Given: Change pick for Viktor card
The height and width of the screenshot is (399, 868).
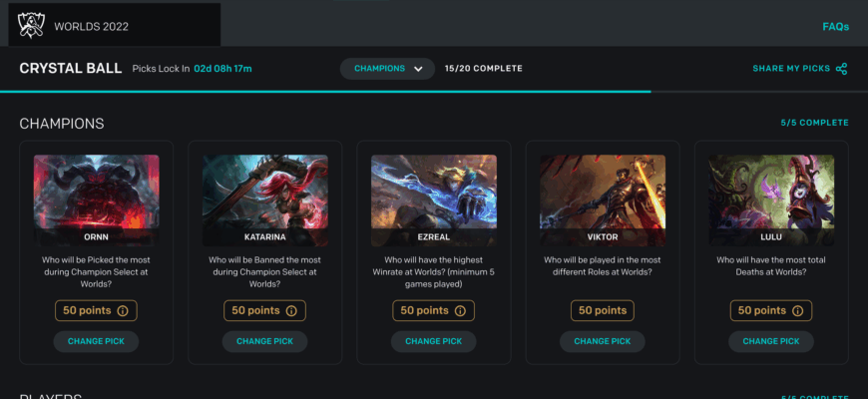Looking at the screenshot, I should [x=602, y=341].
